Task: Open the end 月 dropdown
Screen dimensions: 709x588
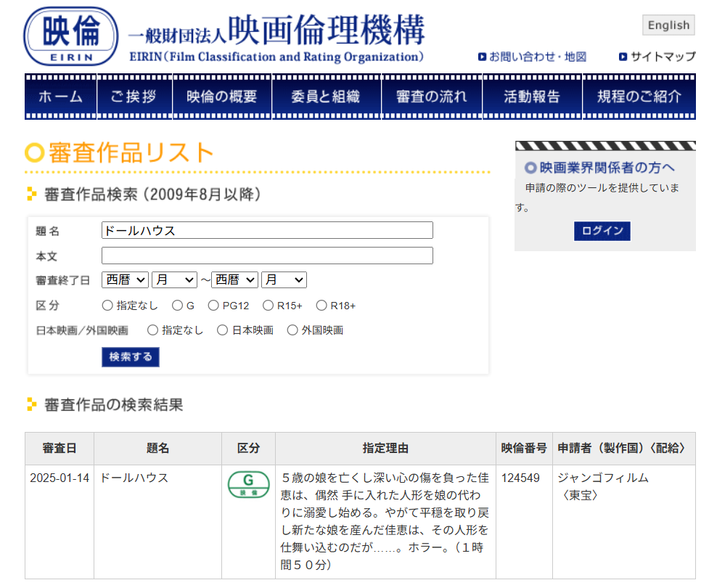Action: [x=284, y=280]
